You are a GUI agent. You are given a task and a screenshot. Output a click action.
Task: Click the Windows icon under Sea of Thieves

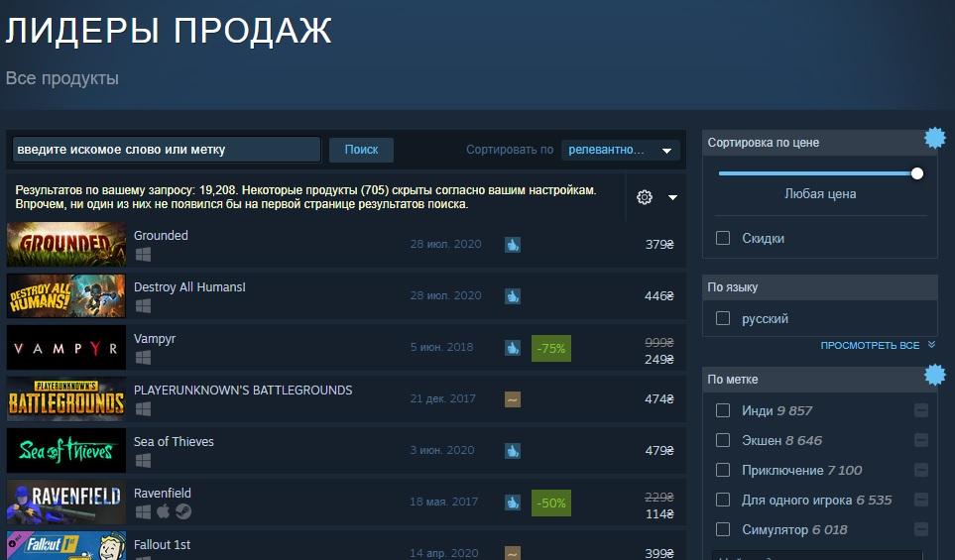(x=143, y=461)
